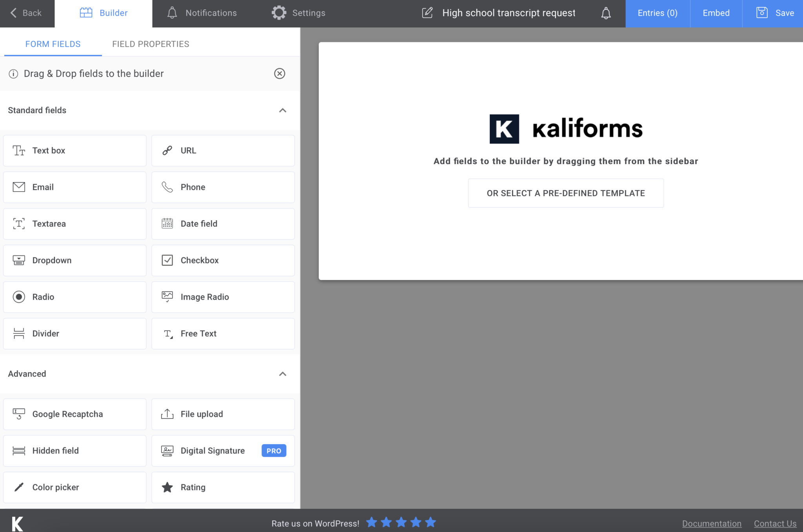Open the notifications bell in the top bar

[x=605, y=13]
